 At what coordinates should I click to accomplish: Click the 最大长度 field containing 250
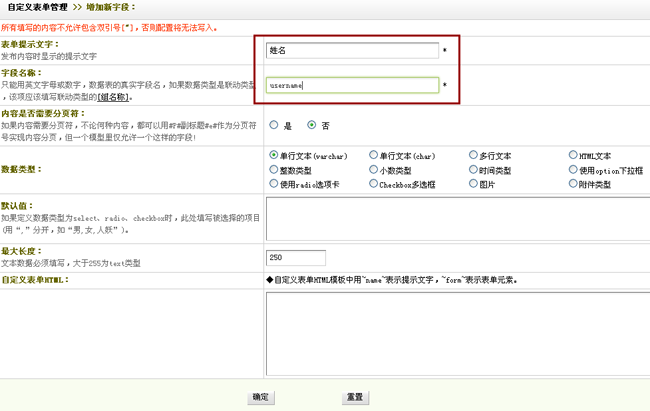[x=296, y=258]
